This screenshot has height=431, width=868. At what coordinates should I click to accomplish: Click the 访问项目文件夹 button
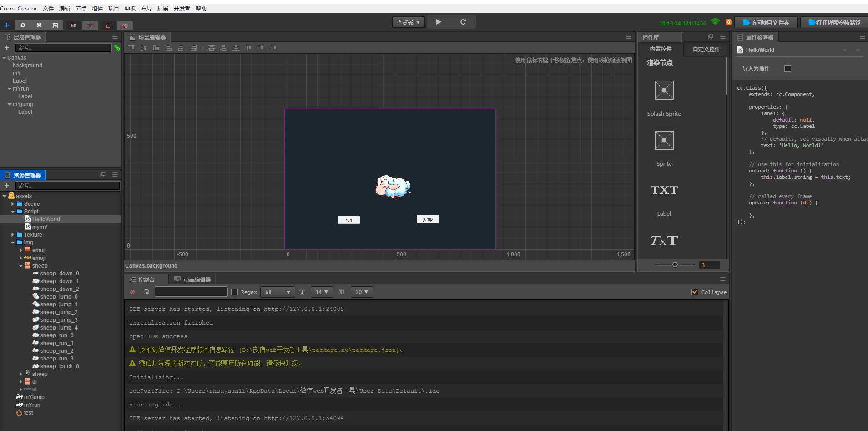coord(766,22)
